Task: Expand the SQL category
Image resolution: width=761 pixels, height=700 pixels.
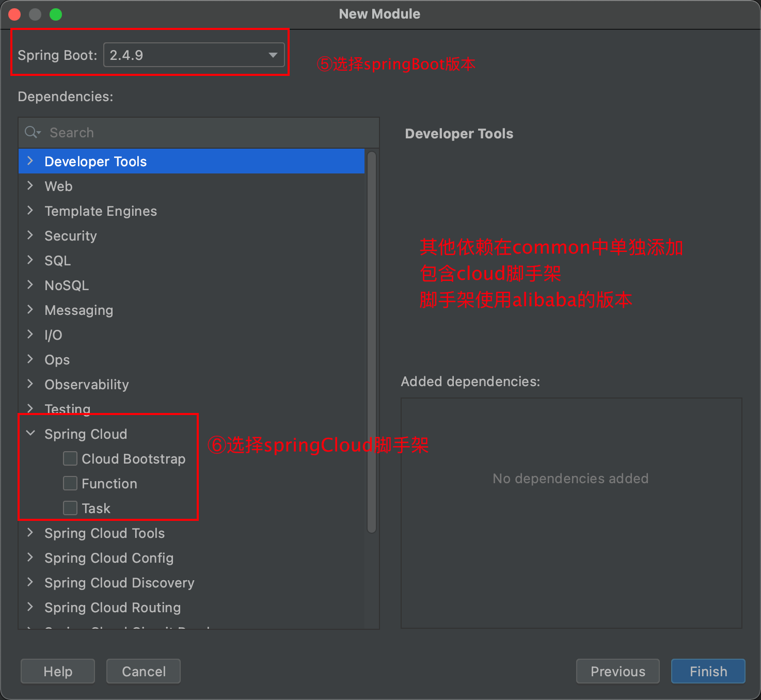Action: (x=30, y=261)
